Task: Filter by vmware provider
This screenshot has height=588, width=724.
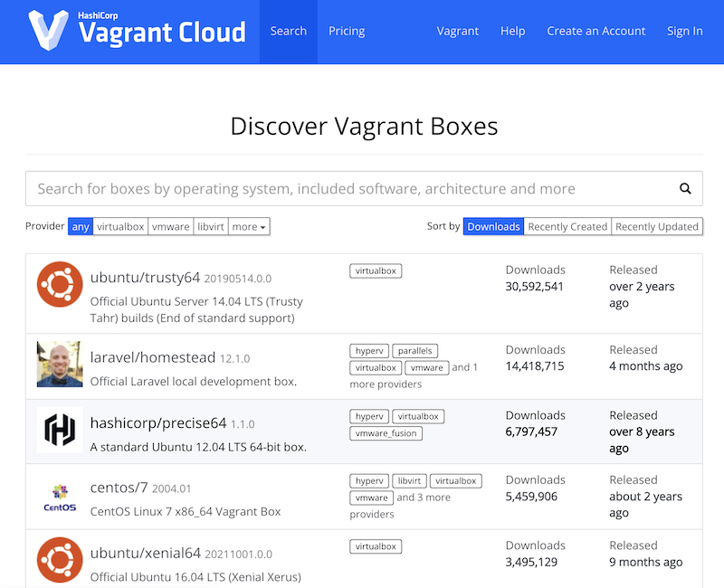Action: point(171,227)
